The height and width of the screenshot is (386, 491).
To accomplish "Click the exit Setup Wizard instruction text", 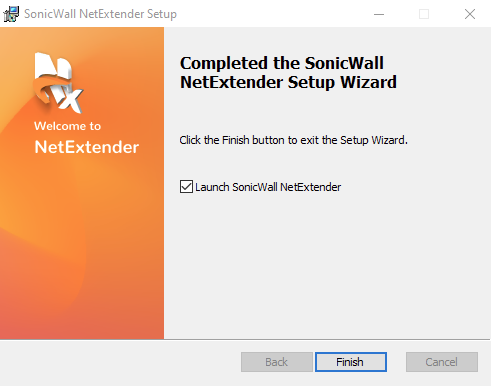I will (x=293, y=140).
